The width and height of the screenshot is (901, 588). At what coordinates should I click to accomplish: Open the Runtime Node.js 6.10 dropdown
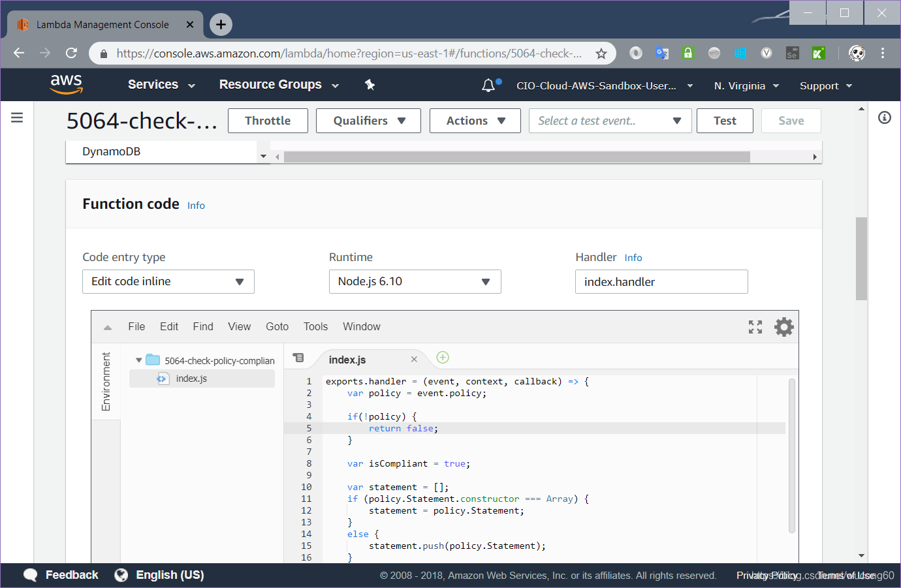coord(415,281)
